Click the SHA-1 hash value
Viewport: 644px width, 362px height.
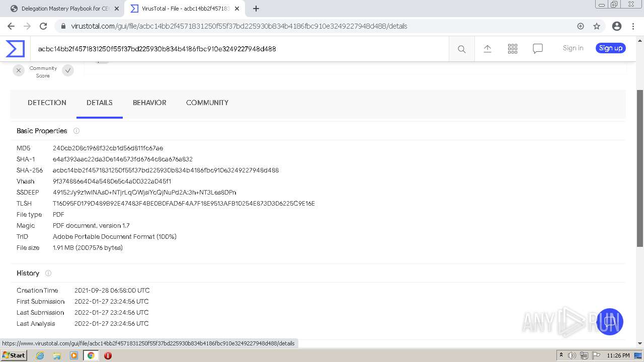(123, 159)
